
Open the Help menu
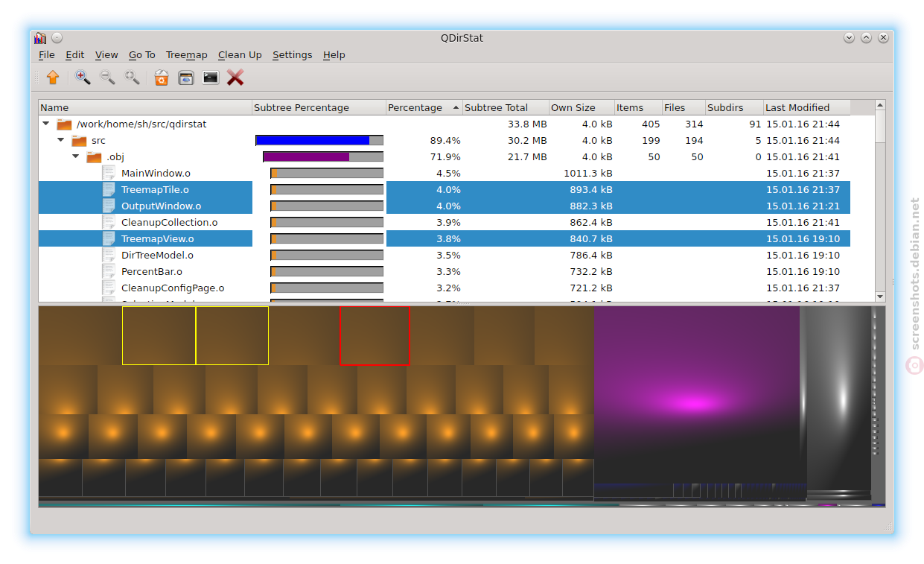coord(334,55)
